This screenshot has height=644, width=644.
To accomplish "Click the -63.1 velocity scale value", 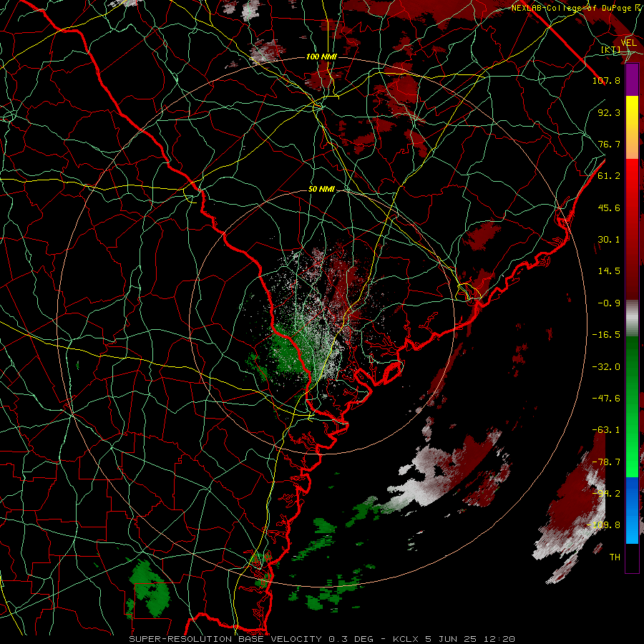I will click(606, 430).
